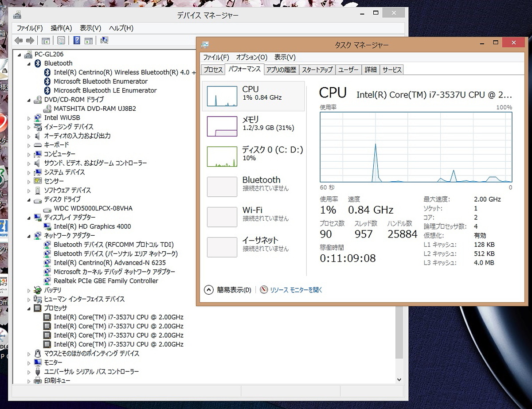The image size is (532, 409).
Task: Click 簡易表示(D) fewer details button
Action: tap(228, 290)
